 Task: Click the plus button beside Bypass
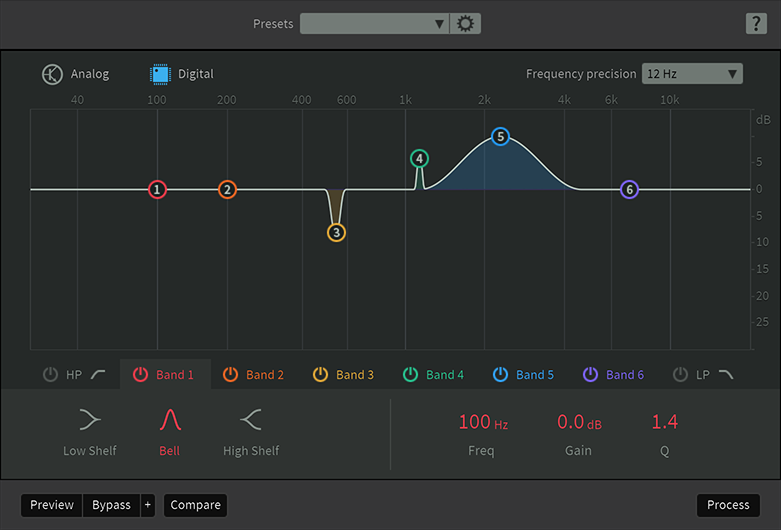pos(148,505)
